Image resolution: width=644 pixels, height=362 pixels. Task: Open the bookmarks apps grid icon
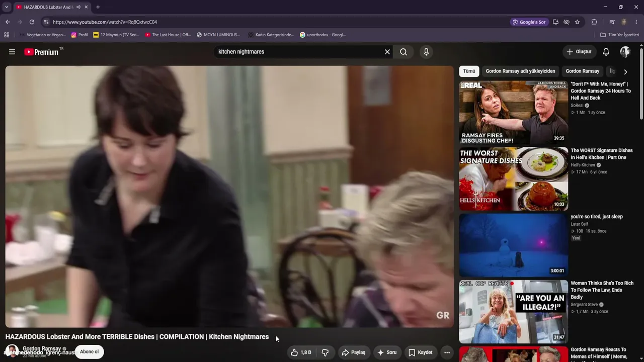(7, 35)
